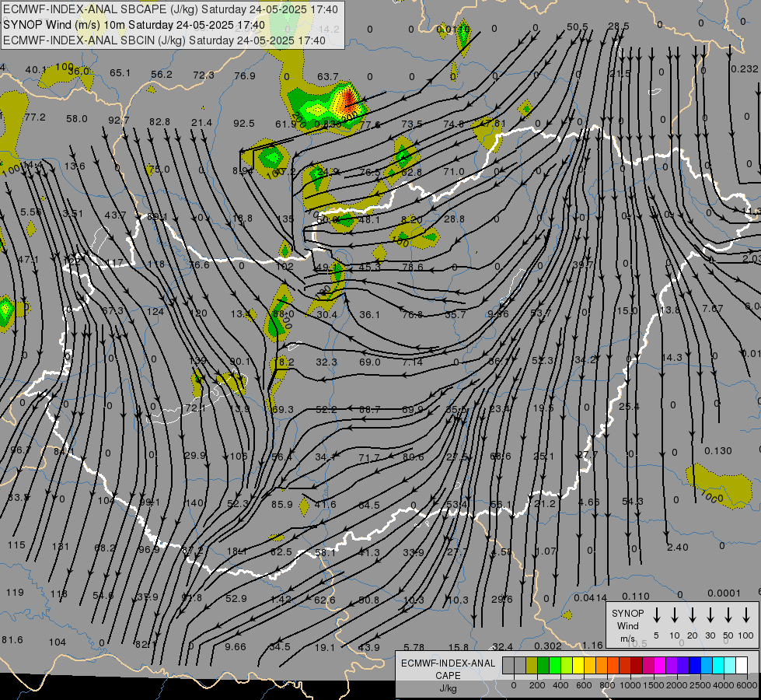Click the olive patch labeled 100 in southeast
The width and height of the screenshot is (761, 700).
[719, 487]
